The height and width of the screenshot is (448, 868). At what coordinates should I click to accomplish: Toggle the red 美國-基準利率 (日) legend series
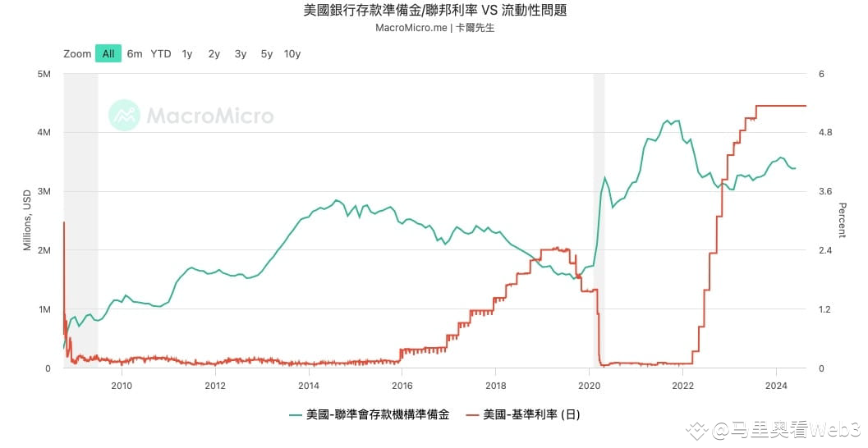523,414
